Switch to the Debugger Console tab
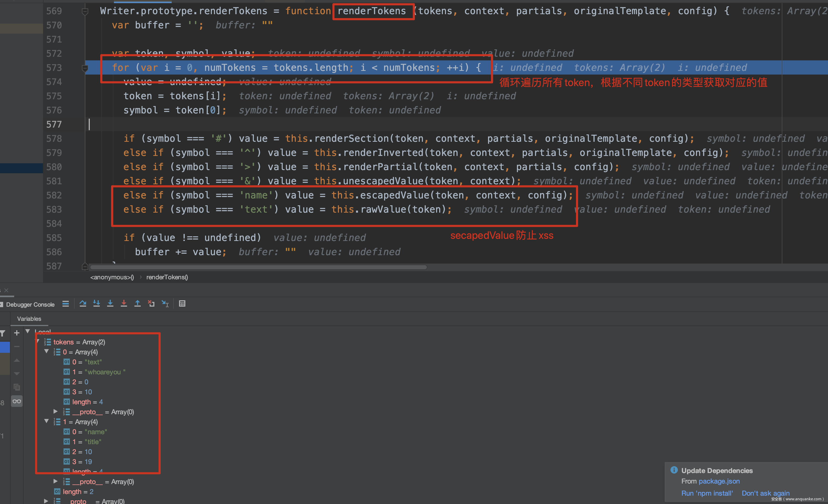This screenshot has width=828, height=504. coord(30,304)
